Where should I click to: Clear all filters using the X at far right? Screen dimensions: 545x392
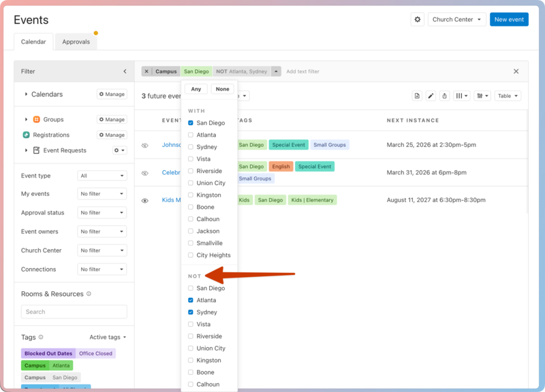(516, 71)
